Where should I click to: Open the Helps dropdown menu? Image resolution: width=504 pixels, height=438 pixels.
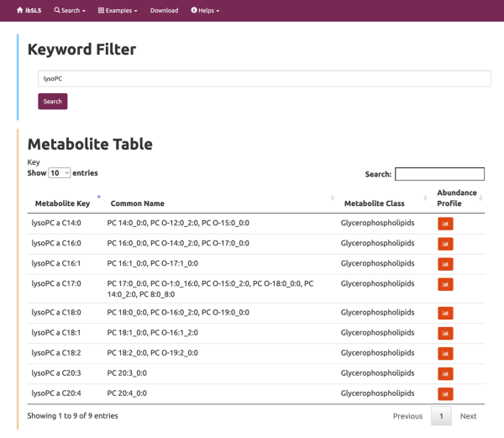click(205, 10)
